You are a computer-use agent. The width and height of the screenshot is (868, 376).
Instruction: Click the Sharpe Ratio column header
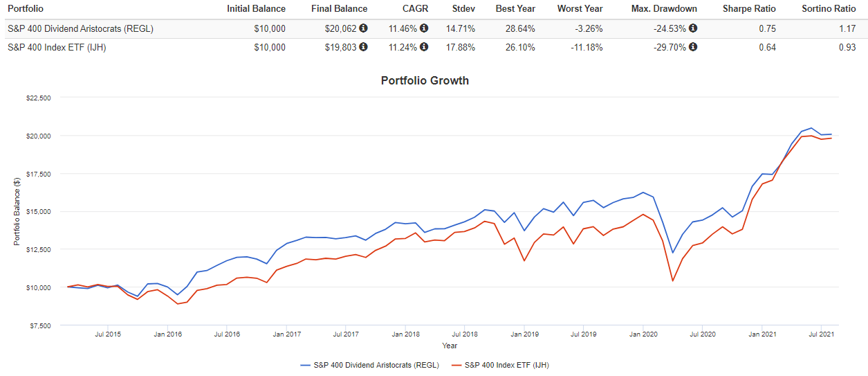[x=749, y=9]
